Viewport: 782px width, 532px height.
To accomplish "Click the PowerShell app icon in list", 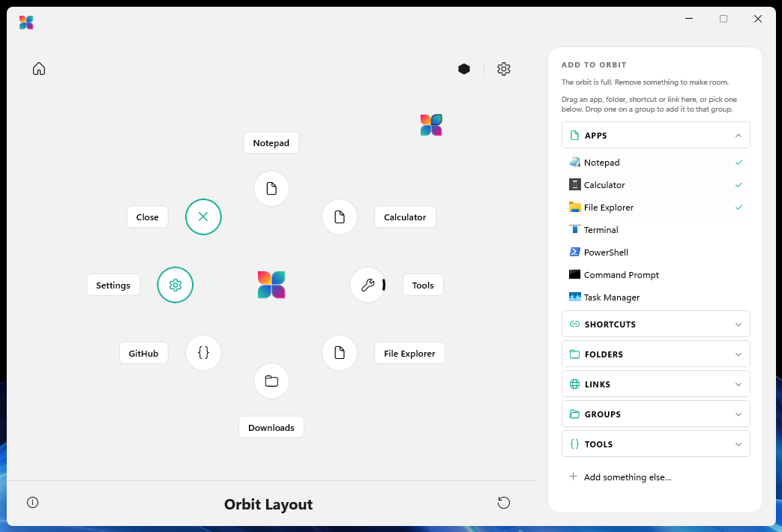I will pos(574,253).
